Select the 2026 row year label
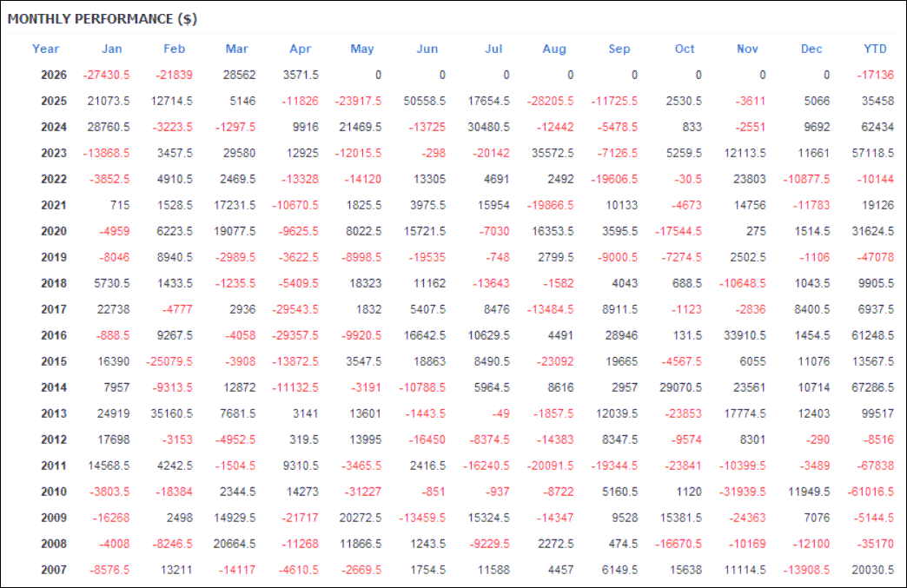Image resolution: width=907 pixels, height=588 pixels. [54, 76]
